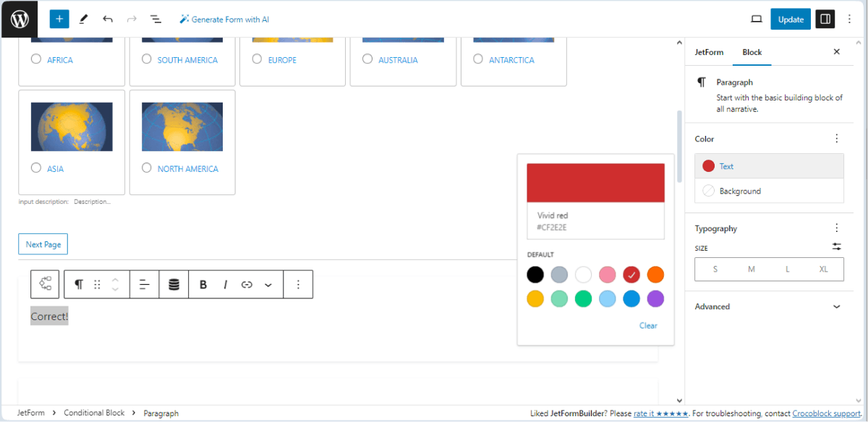Switch to the JetForm tab

[x=709, y=52]
